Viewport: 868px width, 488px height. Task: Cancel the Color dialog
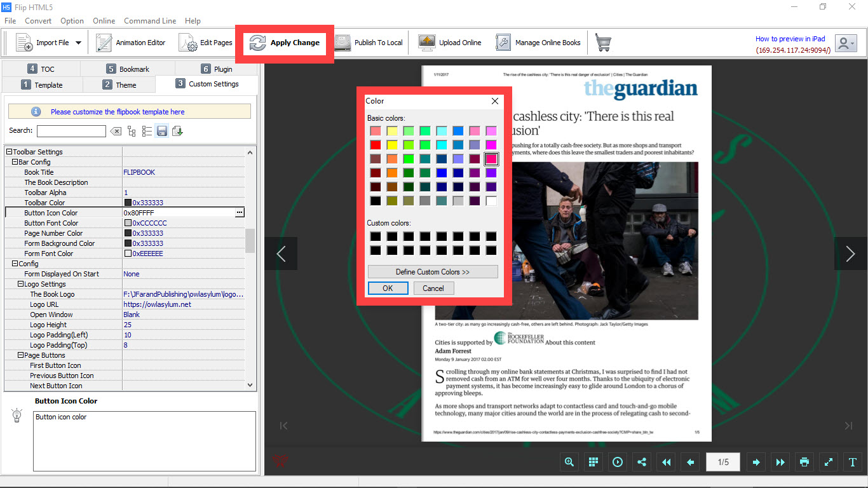click(x=433, y=288)
